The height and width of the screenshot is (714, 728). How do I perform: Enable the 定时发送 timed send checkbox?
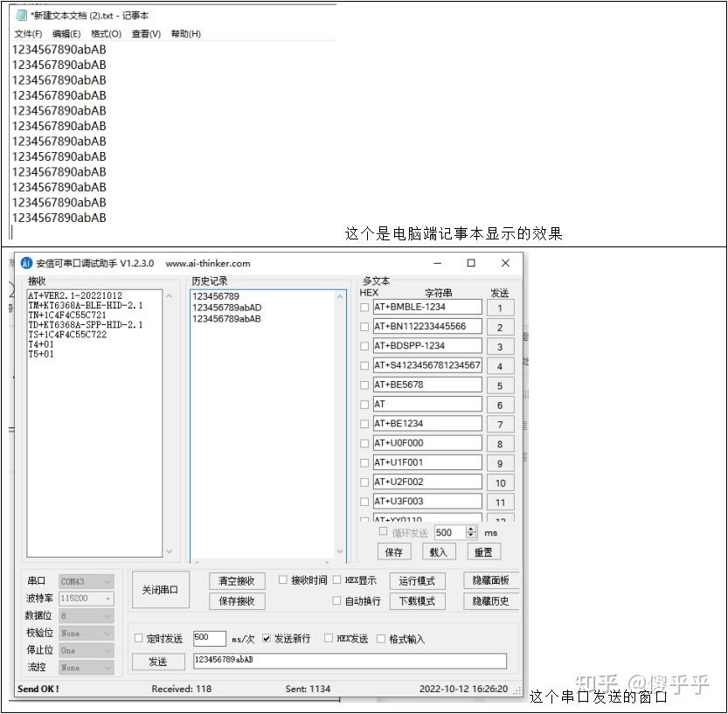pos(137,638)
